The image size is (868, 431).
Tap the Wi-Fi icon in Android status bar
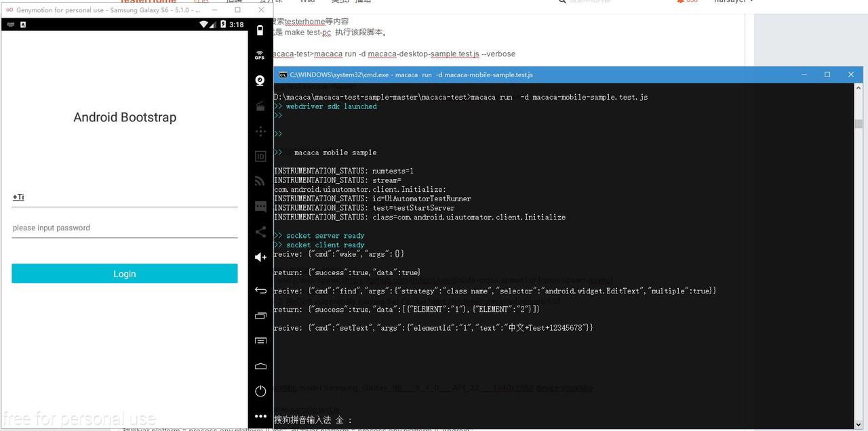point(203,24)
